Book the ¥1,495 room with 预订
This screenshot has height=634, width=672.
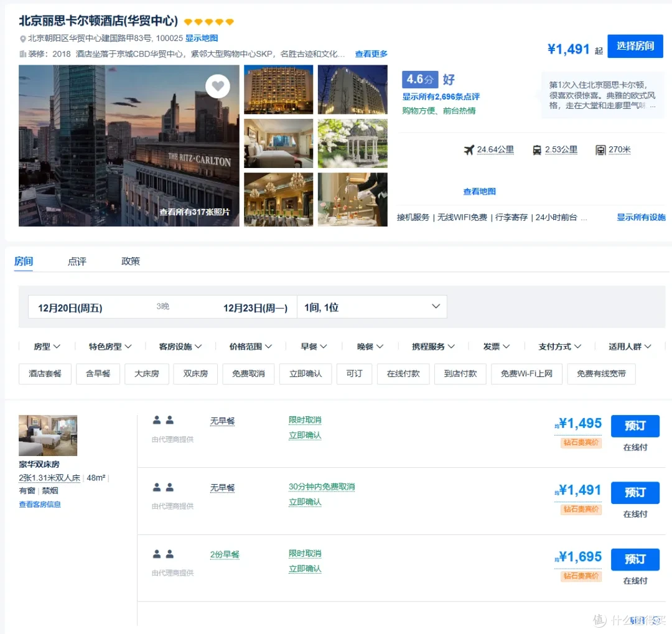(635, 426)
